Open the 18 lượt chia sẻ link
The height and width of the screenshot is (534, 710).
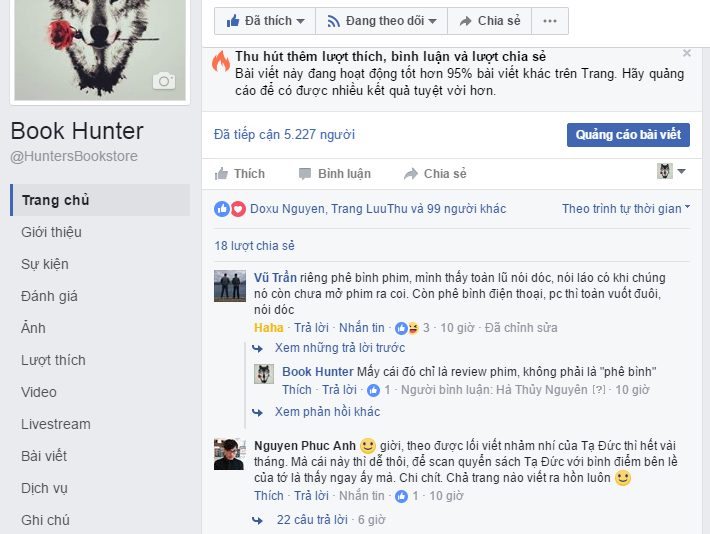254,246
